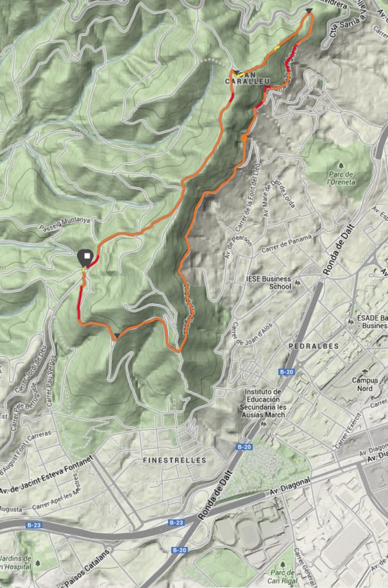Select the FINESTRELLES neighborhood label

pyautogui.click(x=174, y=460)
